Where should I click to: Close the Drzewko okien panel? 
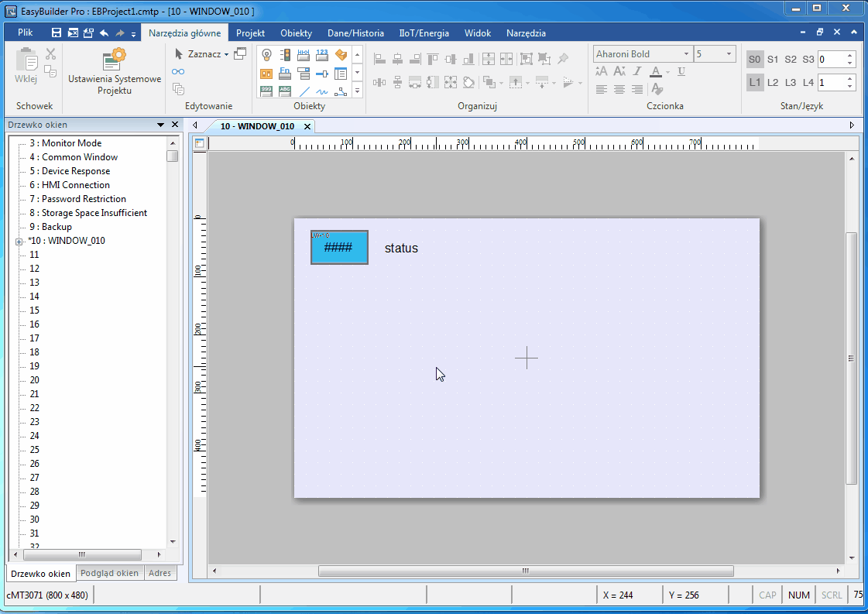[x=175, y=125]
